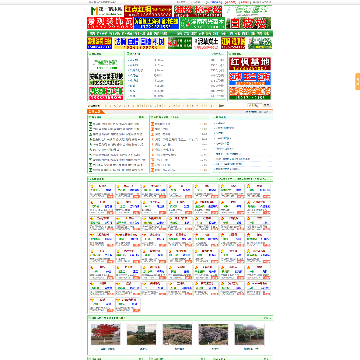
Task: Open the purple-leaf shrub photo thumbnail
Action: 213,334
